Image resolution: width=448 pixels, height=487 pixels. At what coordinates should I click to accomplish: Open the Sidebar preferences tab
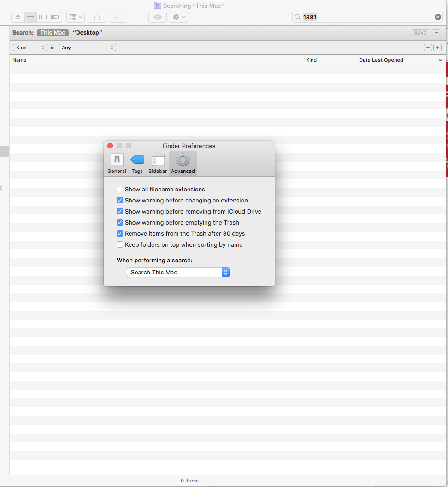point(158,163)
